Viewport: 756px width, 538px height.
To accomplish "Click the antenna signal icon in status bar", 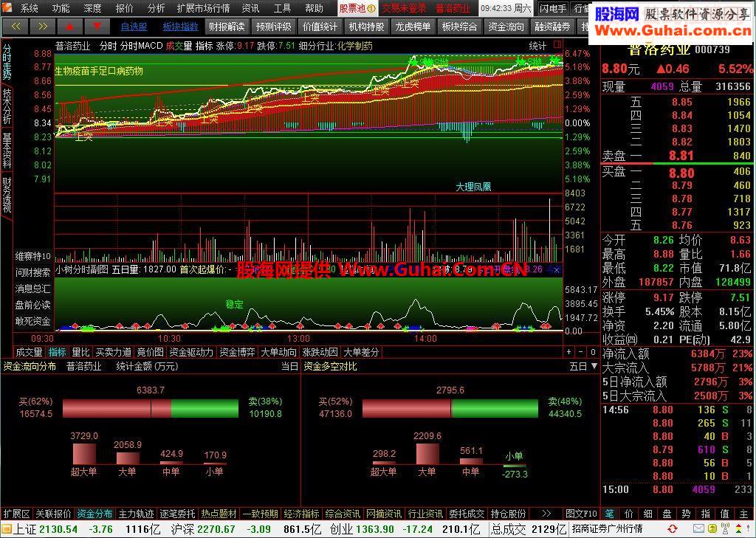I will [x=724, y=529].
